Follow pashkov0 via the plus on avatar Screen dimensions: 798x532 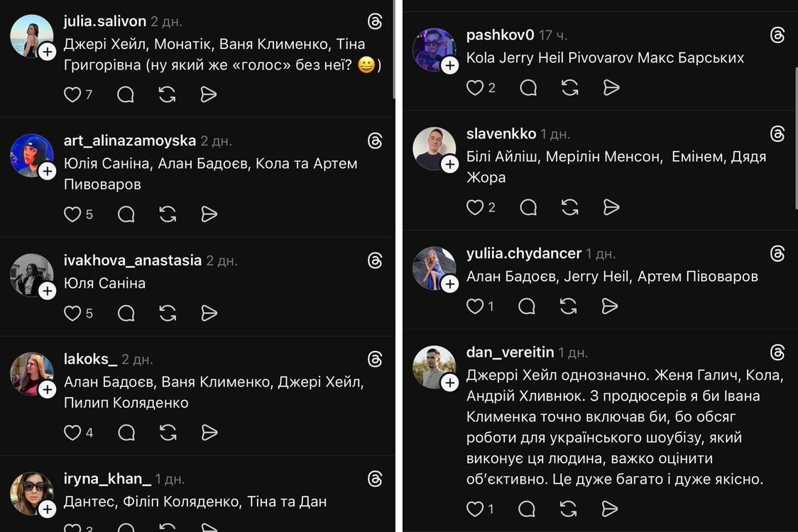(450, 65)
